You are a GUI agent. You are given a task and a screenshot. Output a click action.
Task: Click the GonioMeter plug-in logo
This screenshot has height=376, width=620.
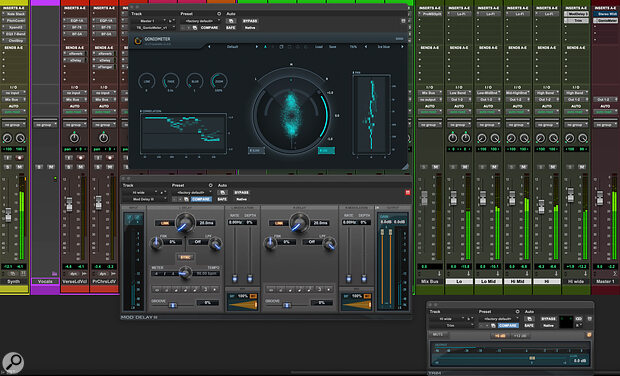tap(138, 41)
